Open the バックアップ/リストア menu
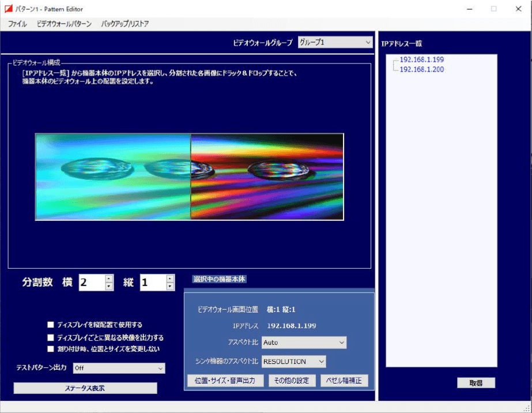 pyautogui.click(x=124, y=24)
